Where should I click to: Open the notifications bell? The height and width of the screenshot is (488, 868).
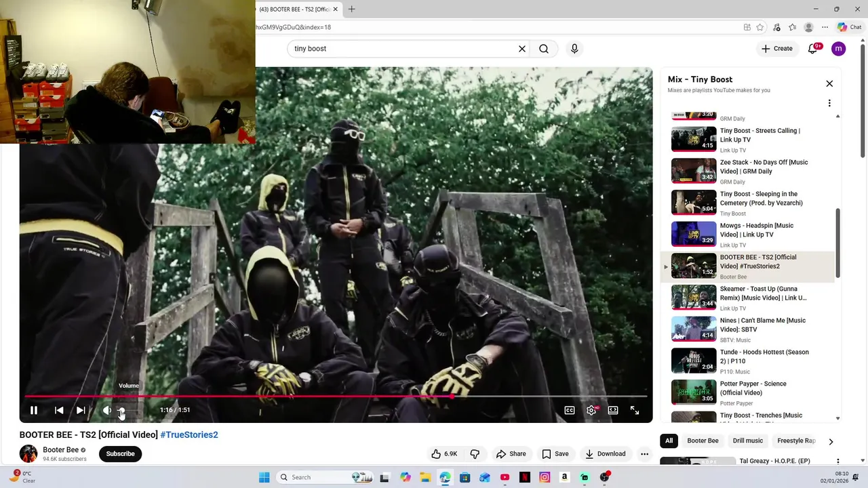(x=812, y=49)
